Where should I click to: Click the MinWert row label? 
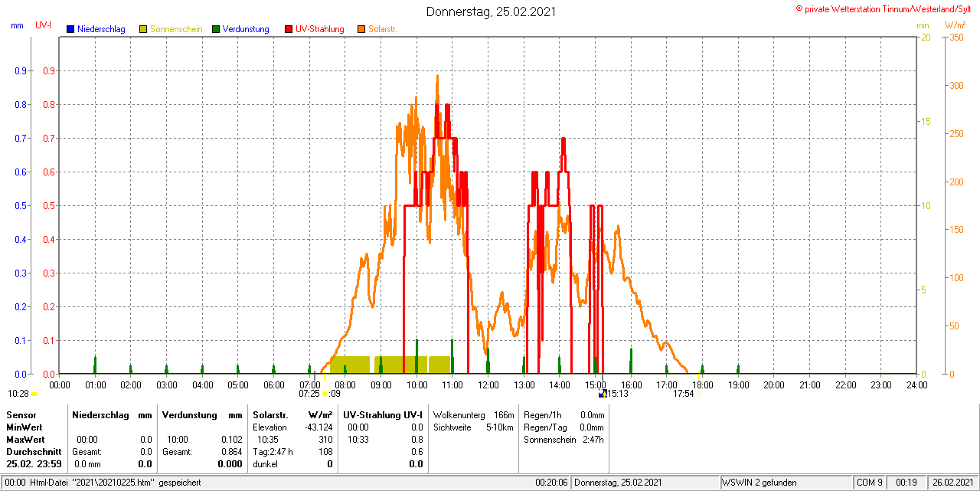point(24,427)
